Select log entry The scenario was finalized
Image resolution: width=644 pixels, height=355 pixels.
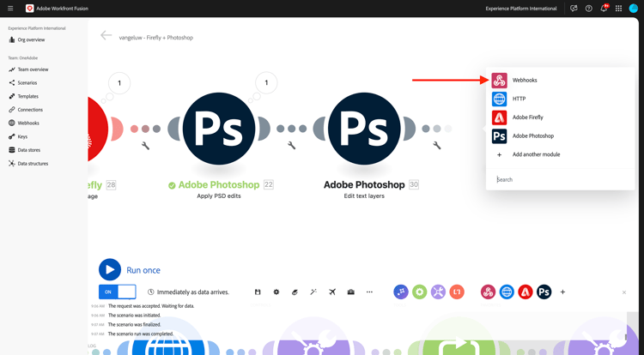point(134,325)
